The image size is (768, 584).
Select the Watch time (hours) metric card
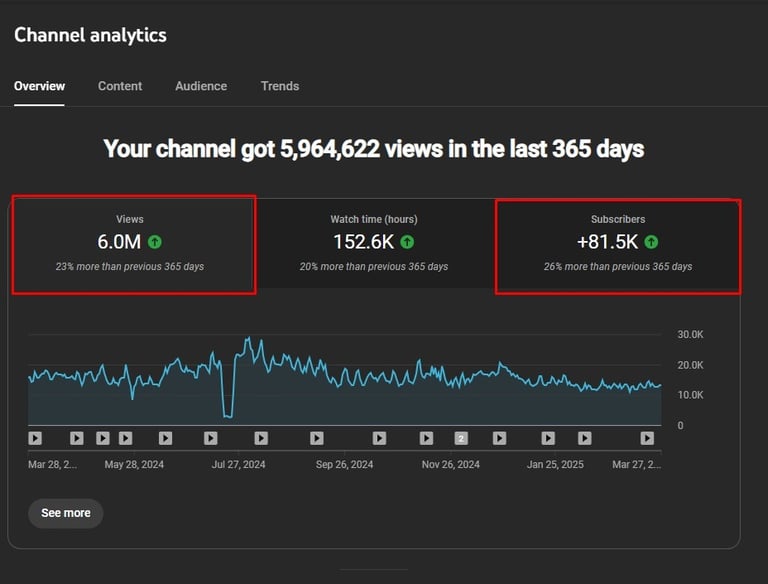click(374, 243)
